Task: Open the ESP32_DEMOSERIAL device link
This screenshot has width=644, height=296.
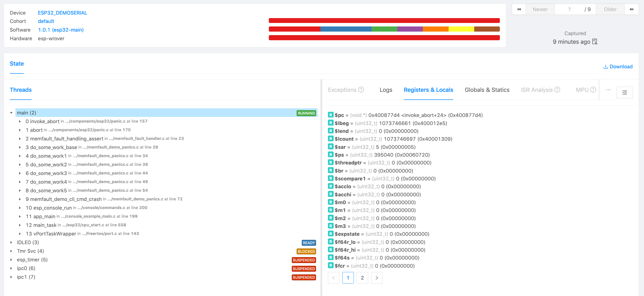Action: pyautogui.click(x=62, y=13)
